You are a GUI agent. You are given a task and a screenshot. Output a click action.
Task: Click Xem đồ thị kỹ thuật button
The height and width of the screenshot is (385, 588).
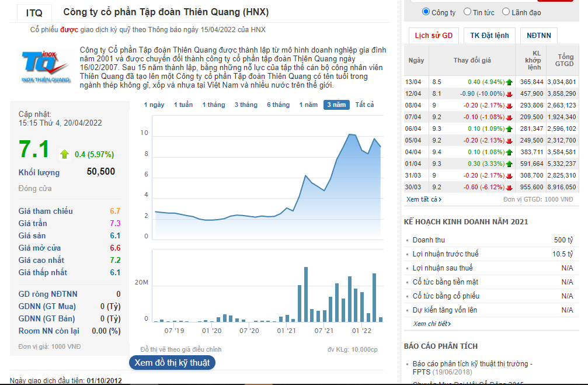172,362
